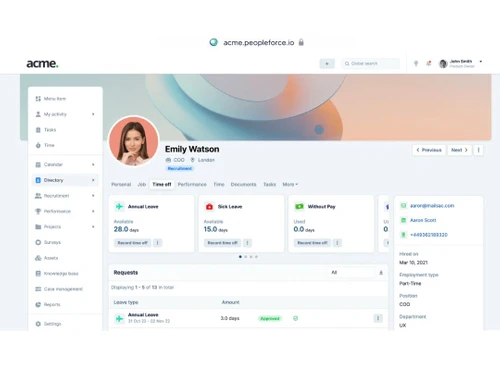
Task: Switch to the profile Tasks tab
Action: [x=269, y=184]
